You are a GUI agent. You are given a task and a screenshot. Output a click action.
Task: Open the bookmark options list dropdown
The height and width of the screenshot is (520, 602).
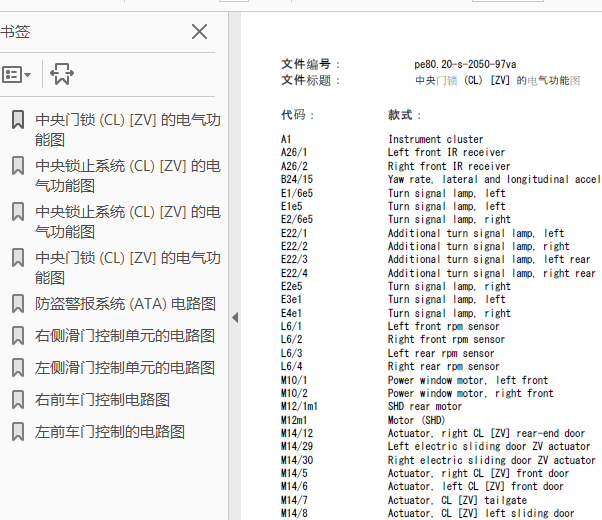click(x=16, y=74)
